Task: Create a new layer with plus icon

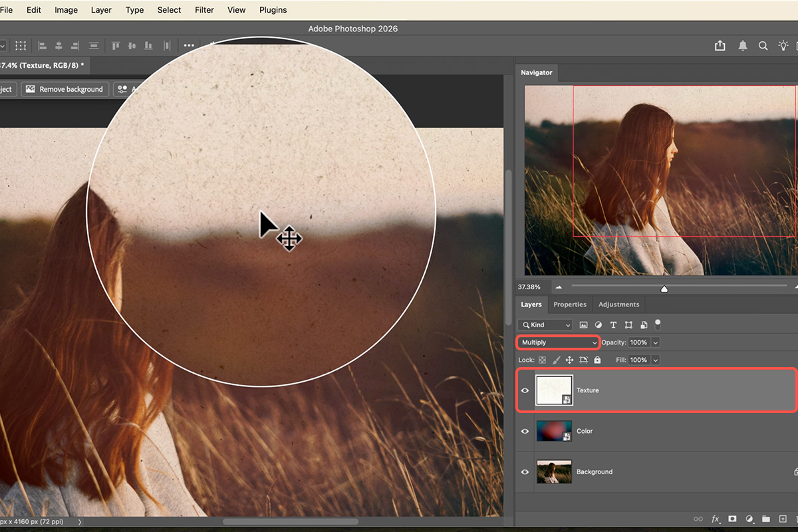Action: tap(781, 519)
